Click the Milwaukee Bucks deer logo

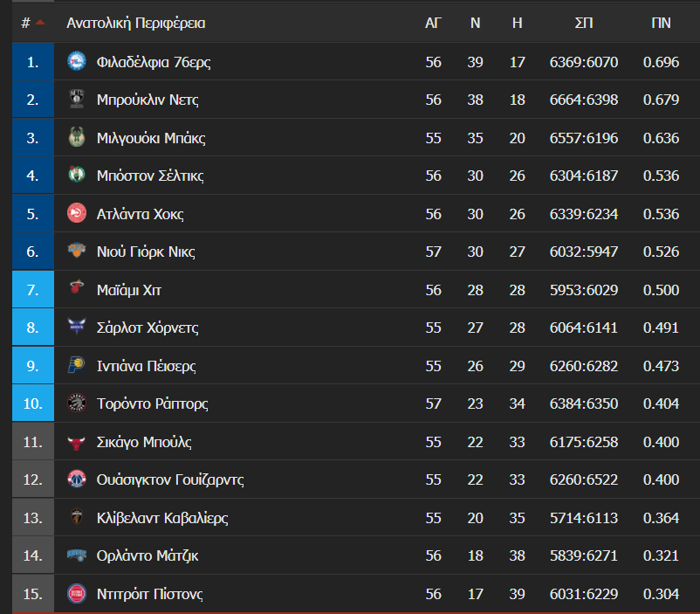coord(76,137)
